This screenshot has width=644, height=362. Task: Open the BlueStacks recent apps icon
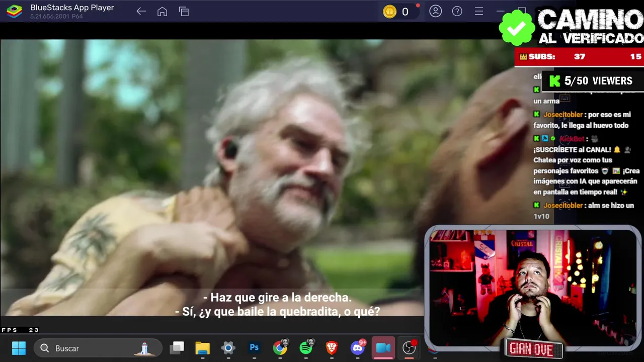point(184,12)
